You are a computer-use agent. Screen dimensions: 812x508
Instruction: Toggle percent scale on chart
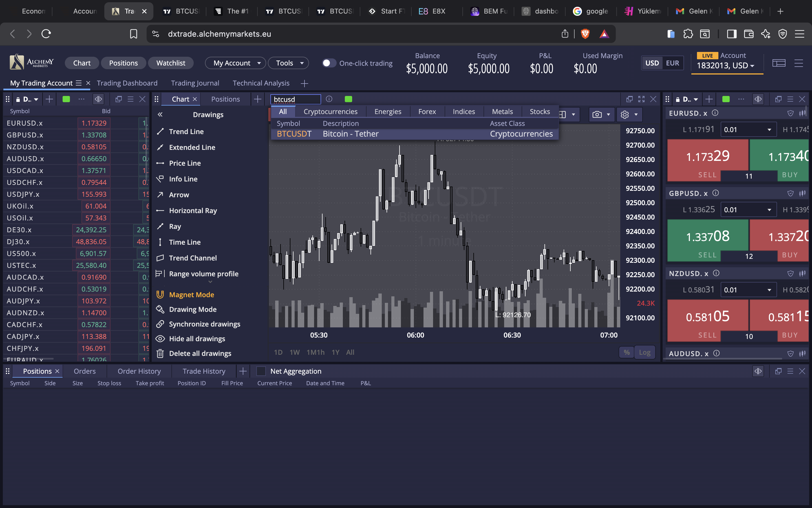pos(626,352)
